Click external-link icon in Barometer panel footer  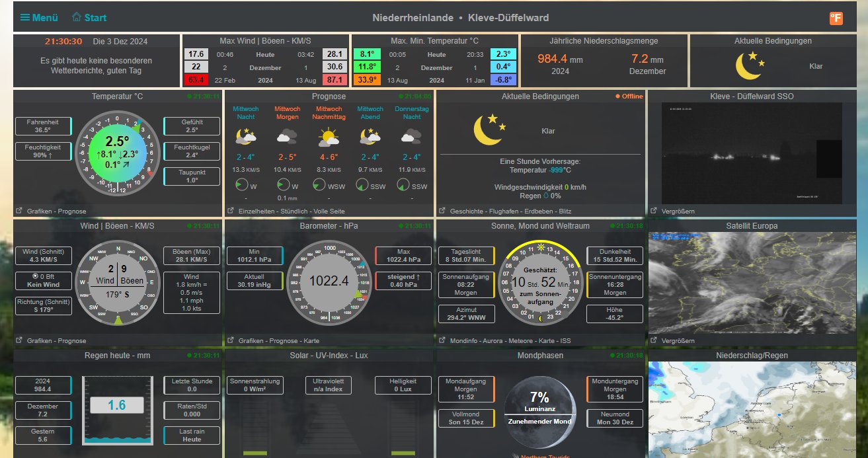(x=231, y=340)
